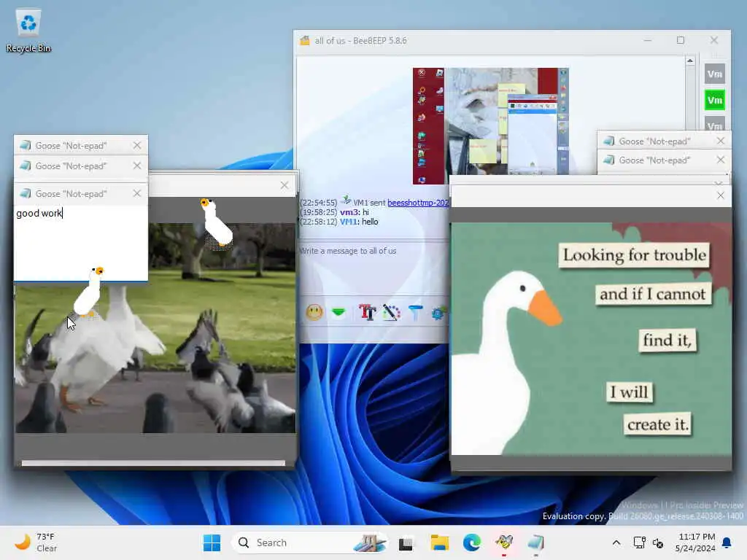Screen dimensions: 747x560
Task: Close the pigeon photo goose window
Action: click(285, 185)
